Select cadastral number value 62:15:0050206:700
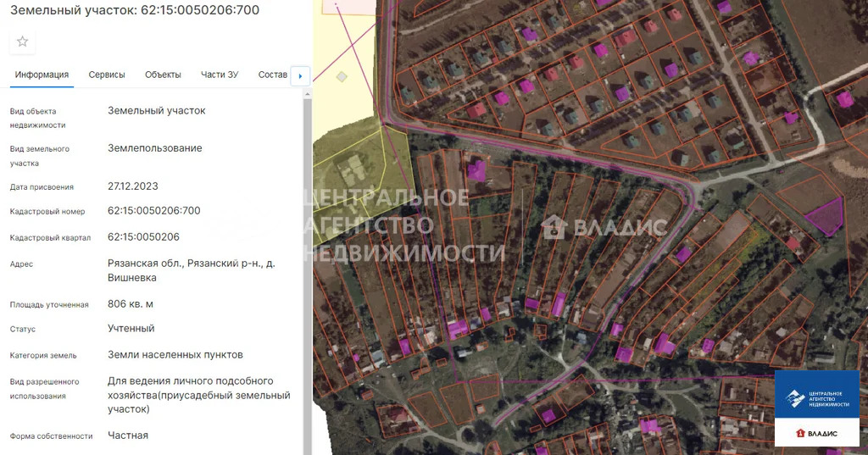The width and height of the screenshot is (868, 455). (154, 210)
